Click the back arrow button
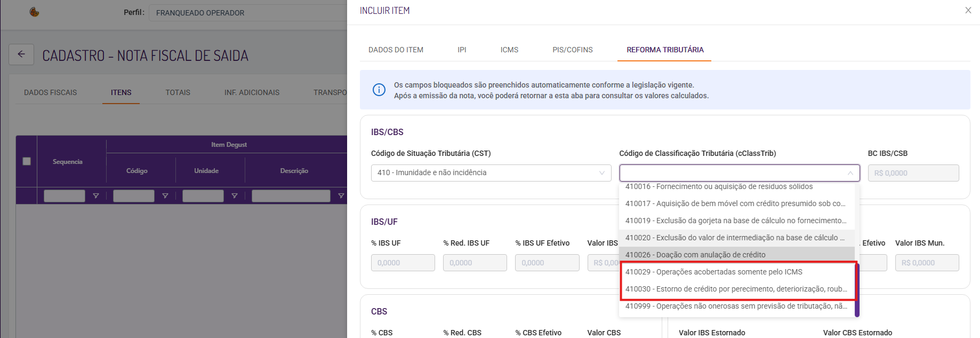This screenshot has width=980, height=338. coord(21,54)
